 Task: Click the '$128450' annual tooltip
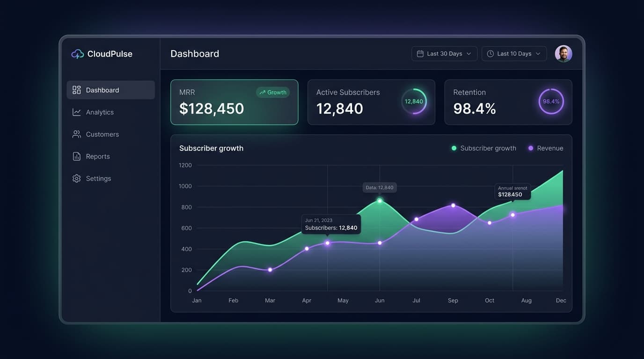pos(512,192)
